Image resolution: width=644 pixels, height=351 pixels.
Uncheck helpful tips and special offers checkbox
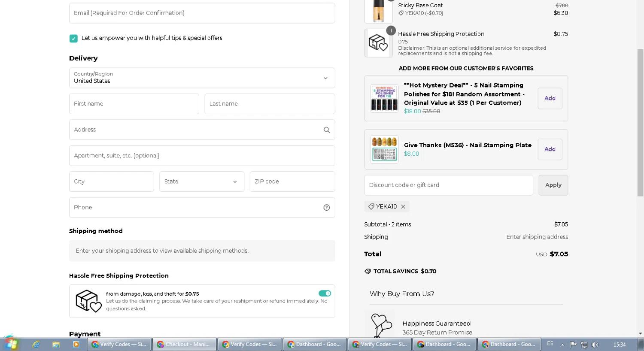(73, 39)
